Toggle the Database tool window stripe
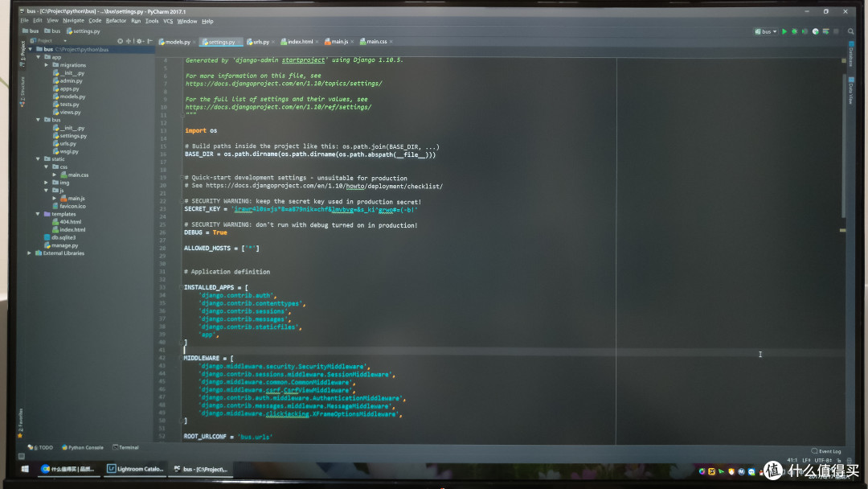Screen dimensions: 868x489 (851, 54)
